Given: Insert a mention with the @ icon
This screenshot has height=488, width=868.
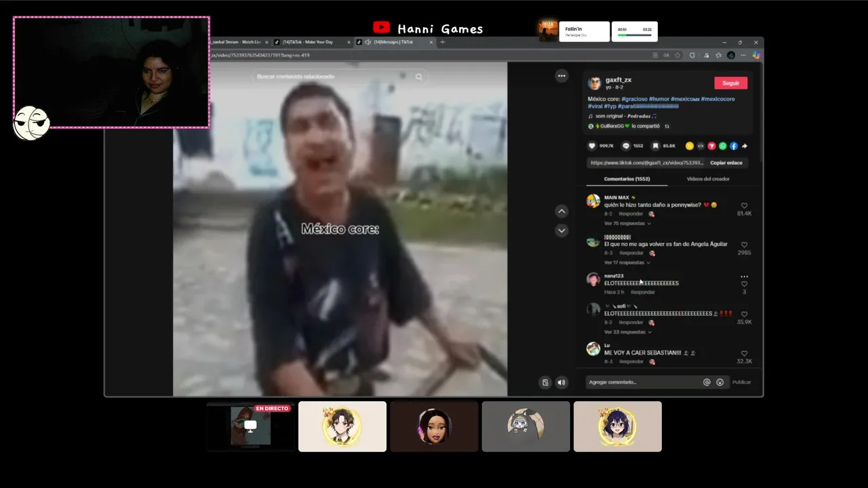Looking at the screenshot, I should [x=707, y=382].
